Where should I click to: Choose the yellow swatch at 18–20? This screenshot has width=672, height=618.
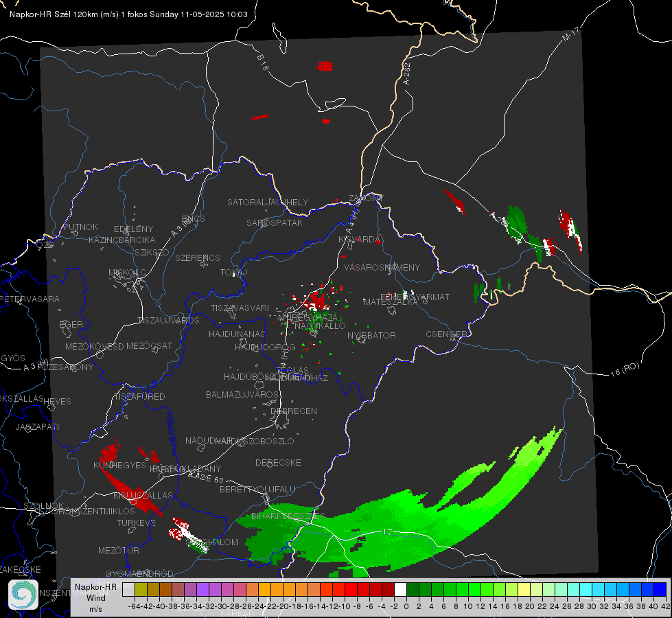[524, 590]
